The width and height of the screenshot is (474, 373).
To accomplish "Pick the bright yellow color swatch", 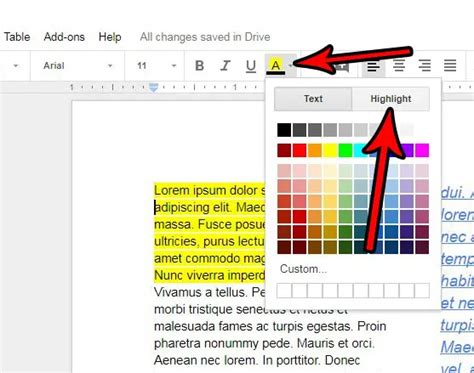I will [330, 150].
